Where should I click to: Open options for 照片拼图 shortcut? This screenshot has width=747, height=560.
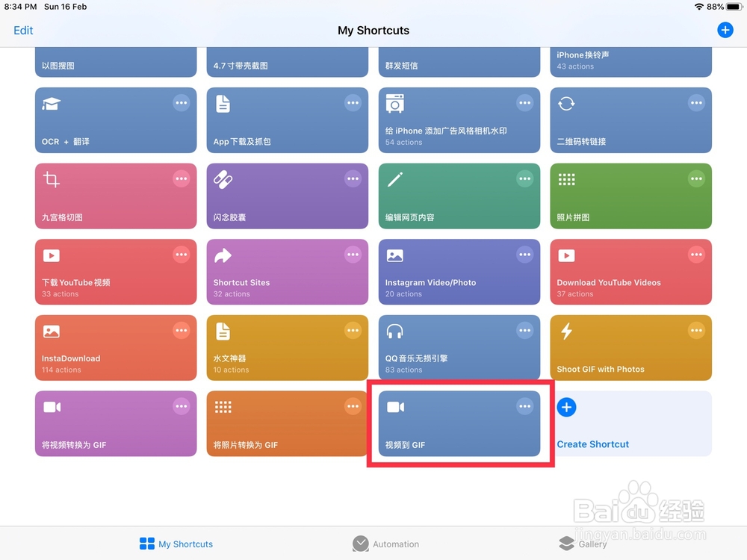tap(696, 178)
